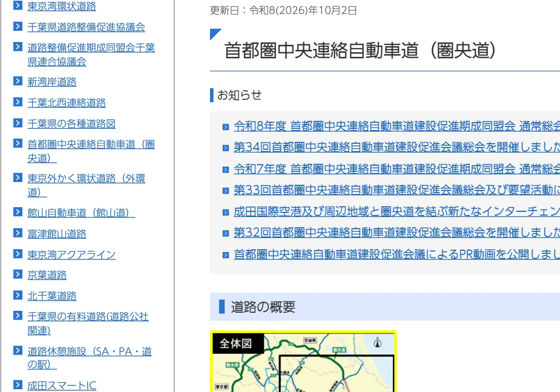
Task: Click arrow icon beside 千葉北西連絡道路
Action: point(18,102)
